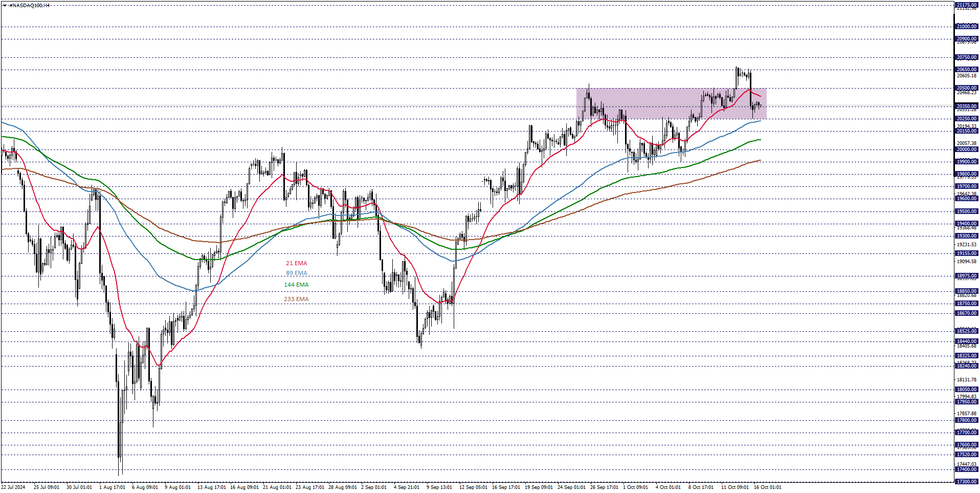Select the red 21 EMA label
Image resolution: width=980 pixels, height=493 pixels.
297,263
